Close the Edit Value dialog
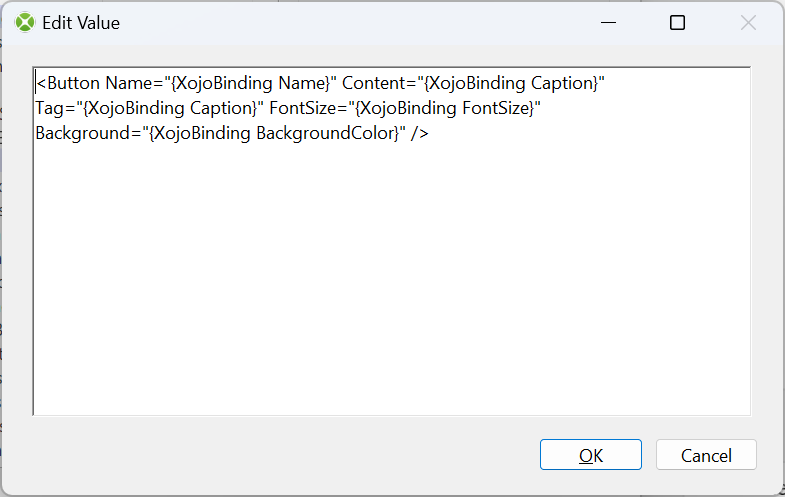Image resolution: width=785 pixels, height=497 pixels. click(748, 23)
